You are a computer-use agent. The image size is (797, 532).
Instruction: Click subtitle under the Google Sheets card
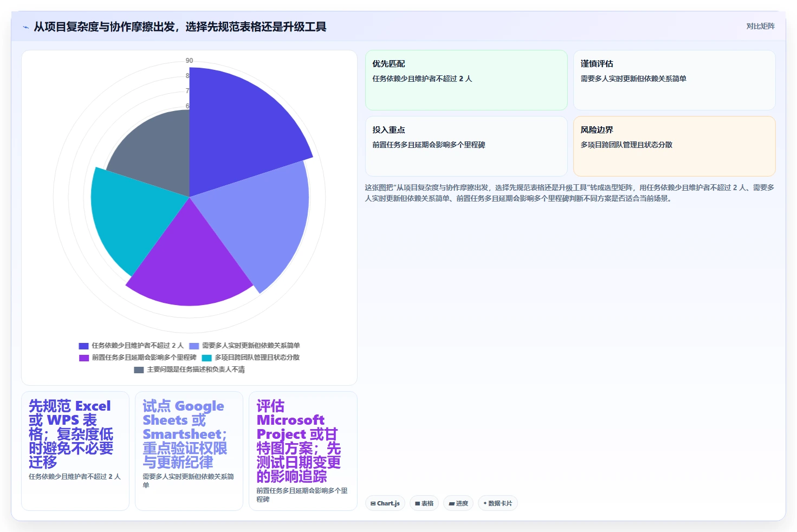188,481
